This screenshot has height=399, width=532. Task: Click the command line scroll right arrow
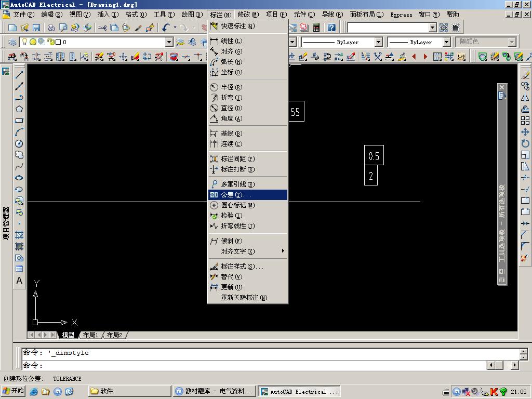(515, 365)
